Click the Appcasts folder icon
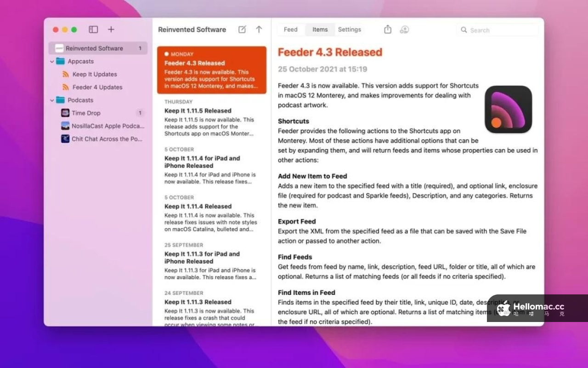Viewport: 588px width, 368px height. (x=60, y=61)
